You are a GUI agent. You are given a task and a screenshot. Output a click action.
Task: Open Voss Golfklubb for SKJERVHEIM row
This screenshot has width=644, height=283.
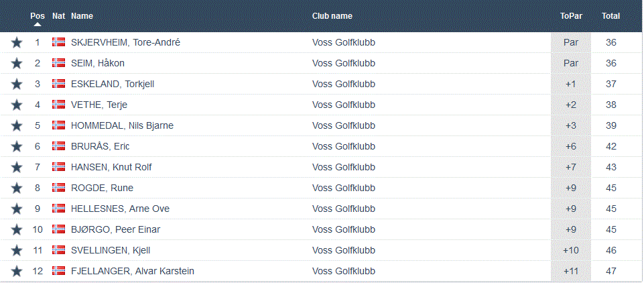[343, 43]
